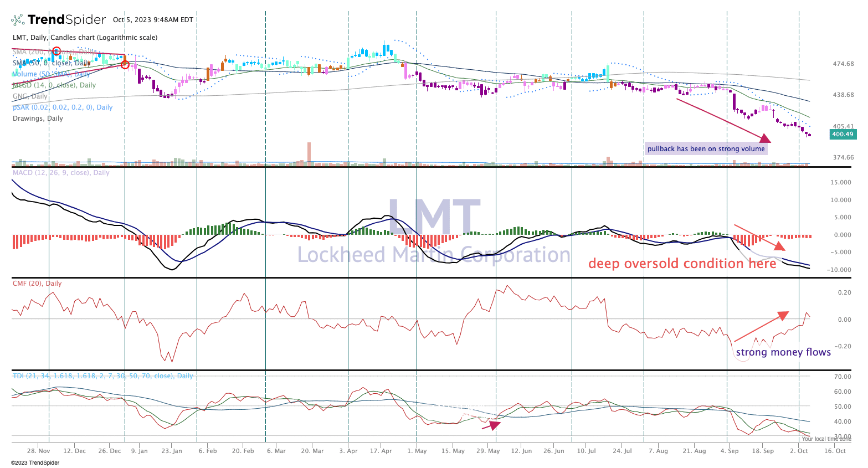Screen dimensions: 868x468
Task: Click the 10. Jul date label
Action: pos(587,451)
